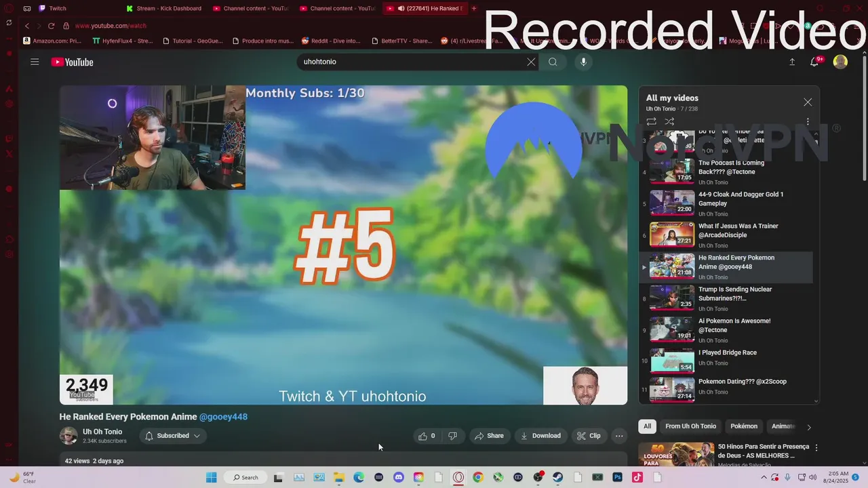868x488 pixels.
Task: Open Uh Oh Tonio channel avatar
Action: [x=68, y=436]
